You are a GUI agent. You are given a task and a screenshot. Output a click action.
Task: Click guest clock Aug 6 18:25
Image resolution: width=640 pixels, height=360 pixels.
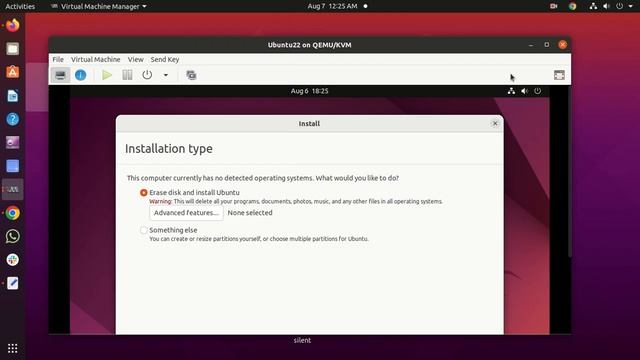point(309,91)
